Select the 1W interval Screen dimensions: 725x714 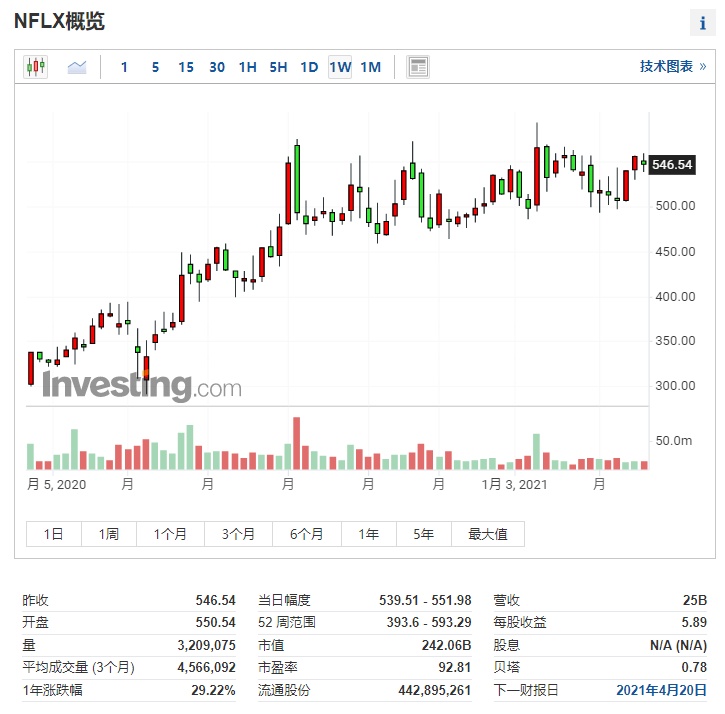tap(340, 68)
